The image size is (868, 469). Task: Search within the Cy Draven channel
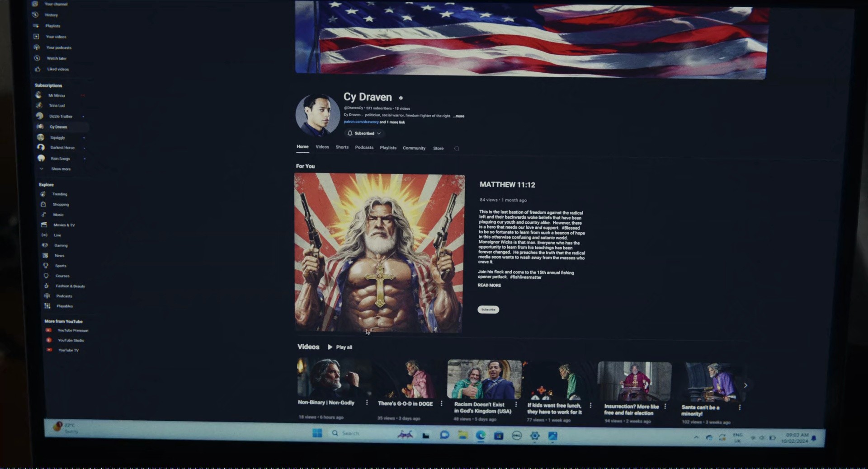coord(457,149)
